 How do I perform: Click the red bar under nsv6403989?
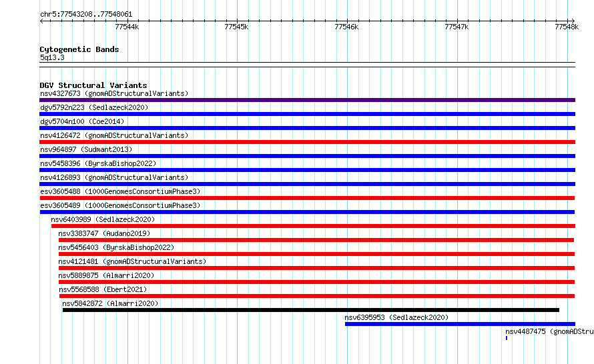313,226
